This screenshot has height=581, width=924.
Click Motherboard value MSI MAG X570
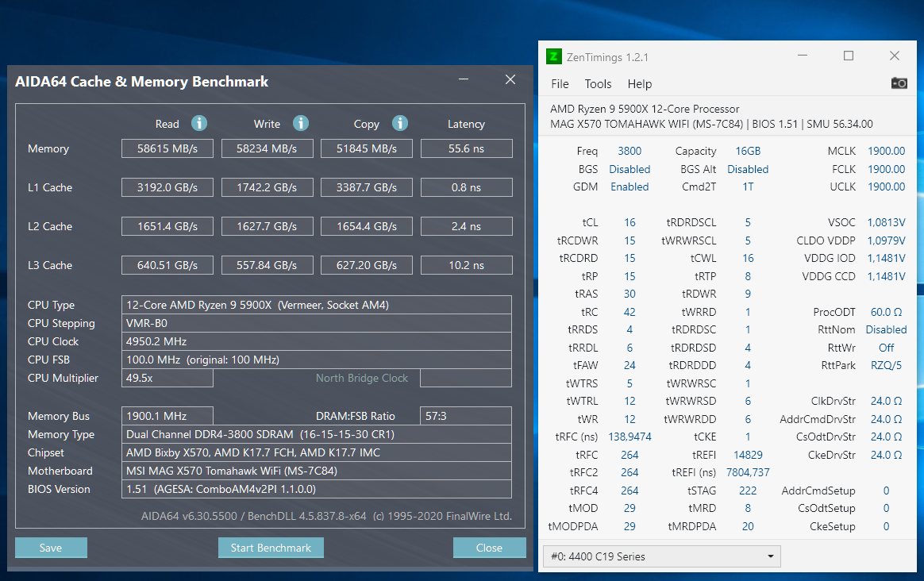pyautogui.click(x=317, y=471)
